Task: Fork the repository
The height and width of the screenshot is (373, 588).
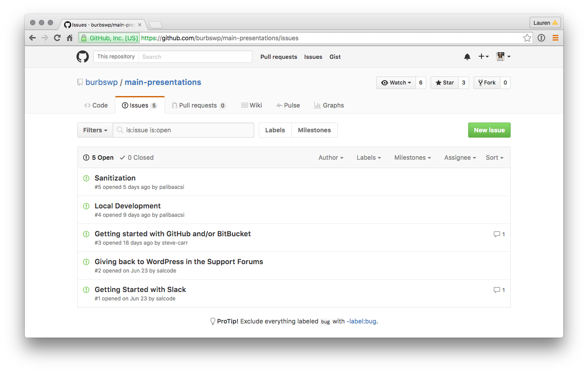Action: pos(487,83)
